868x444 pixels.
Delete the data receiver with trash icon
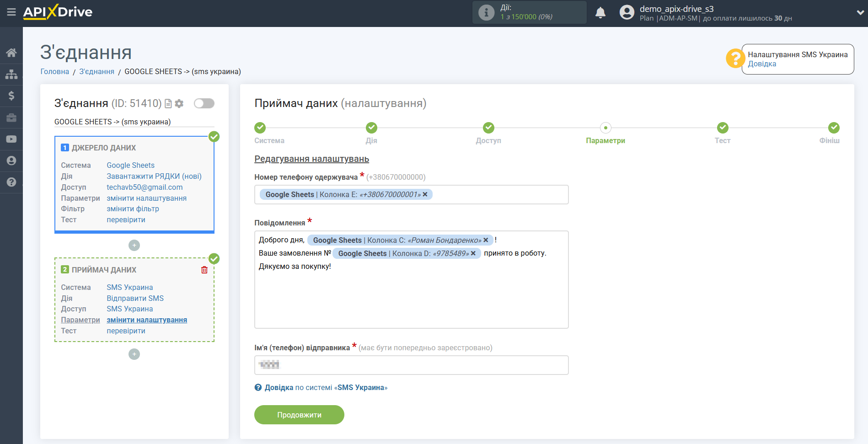point(204,270)
